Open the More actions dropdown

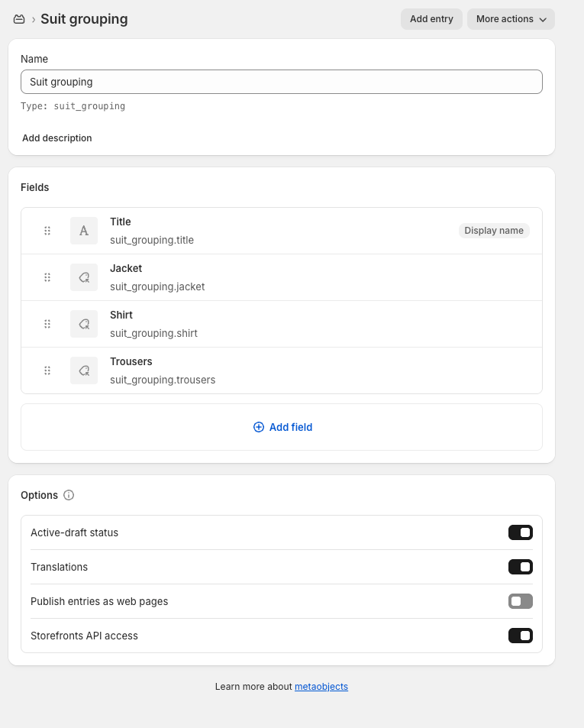pyautogui.click(x=511, y=19)
